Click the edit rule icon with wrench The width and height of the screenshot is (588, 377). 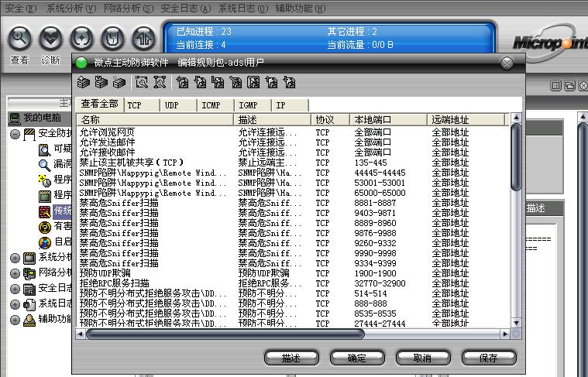tap(236, 82)
